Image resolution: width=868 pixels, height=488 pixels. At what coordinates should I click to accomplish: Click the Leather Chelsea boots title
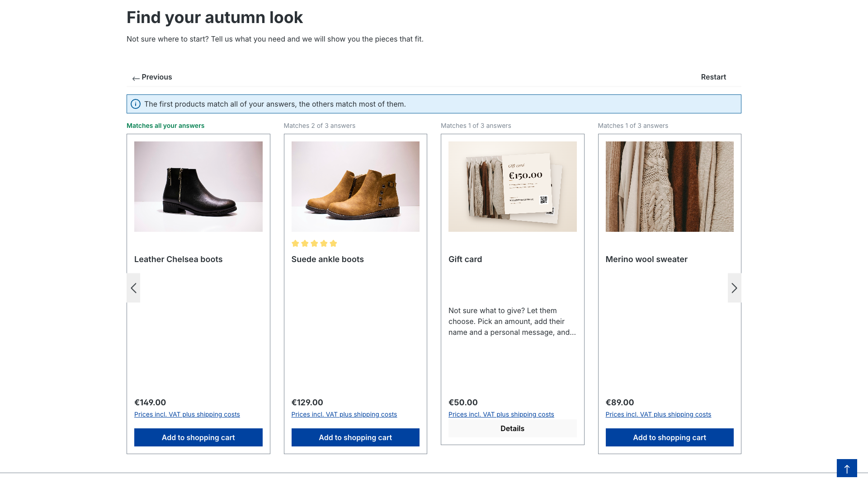point(178,259)
